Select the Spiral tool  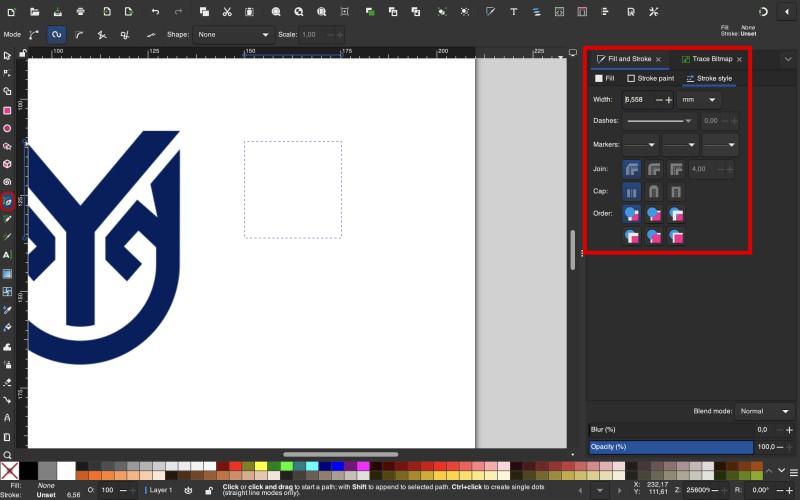(7, 182)
